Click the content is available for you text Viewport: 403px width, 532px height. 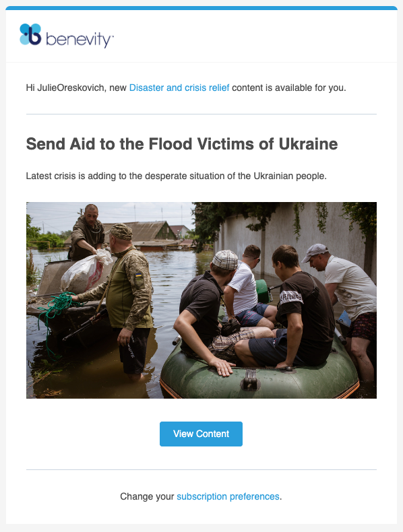[x=289, y=88]
